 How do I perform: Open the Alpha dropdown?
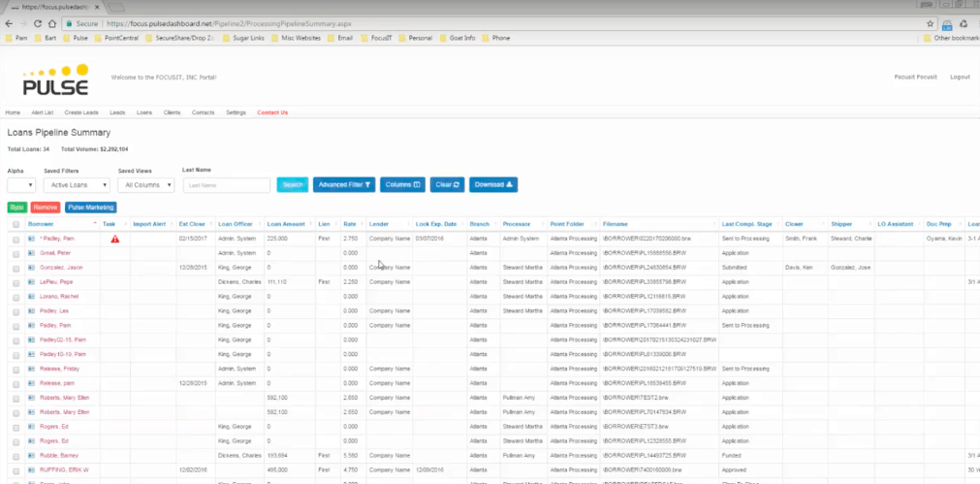pos(21,185)
